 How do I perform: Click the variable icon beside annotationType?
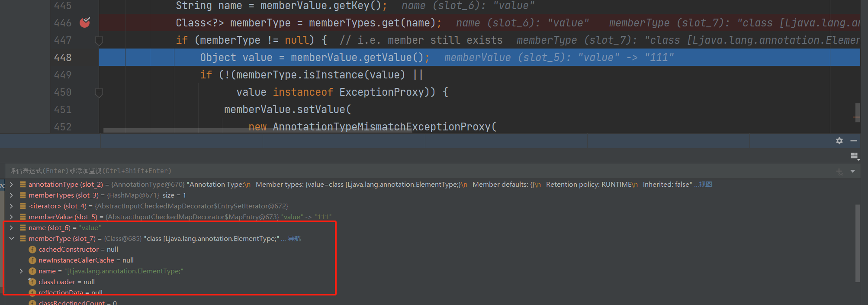point(23,185)
